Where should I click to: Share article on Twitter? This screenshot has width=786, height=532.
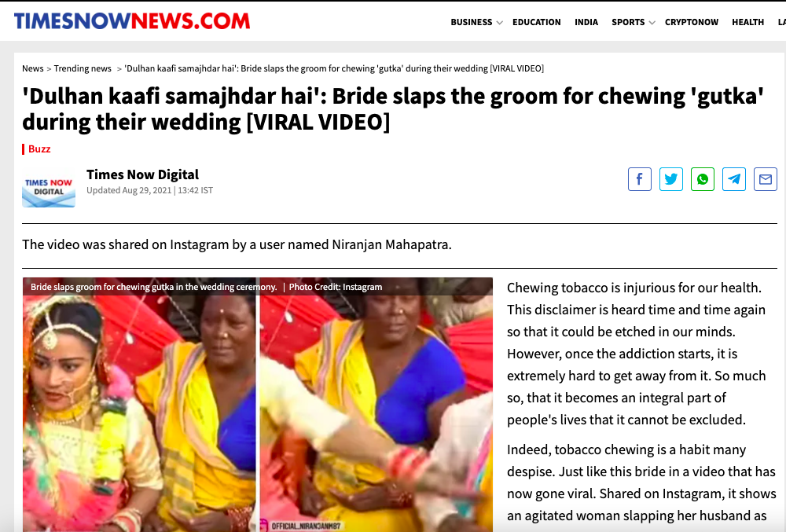(x=670, y=179)
